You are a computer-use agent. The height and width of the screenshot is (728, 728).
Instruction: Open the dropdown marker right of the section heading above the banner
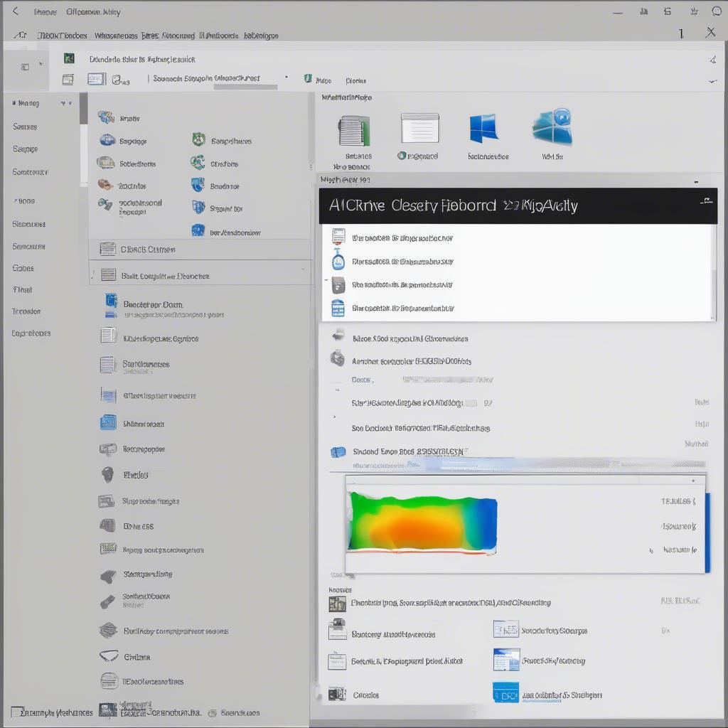click(696, 182)
